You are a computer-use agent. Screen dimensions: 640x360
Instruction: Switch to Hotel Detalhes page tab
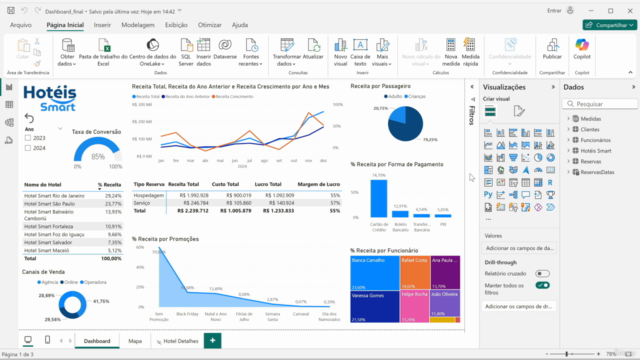[x=178, y=341]
